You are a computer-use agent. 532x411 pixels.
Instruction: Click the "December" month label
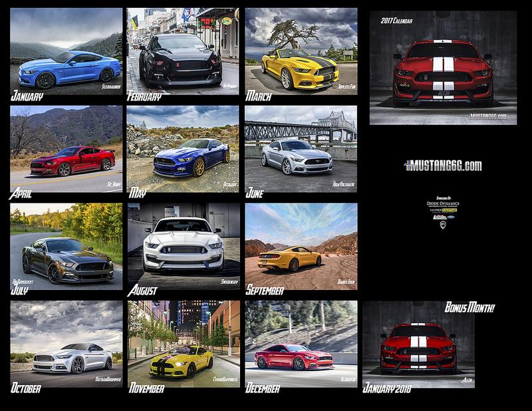coord(263,388)
